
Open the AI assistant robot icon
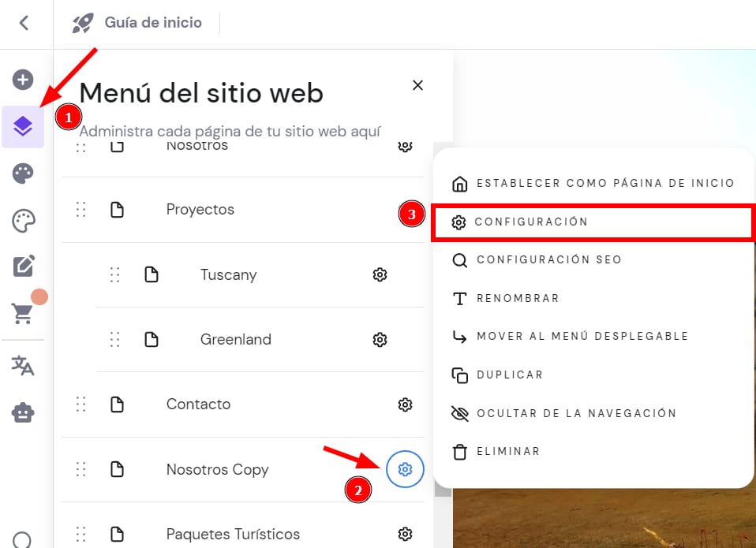[x=23, y=412]
